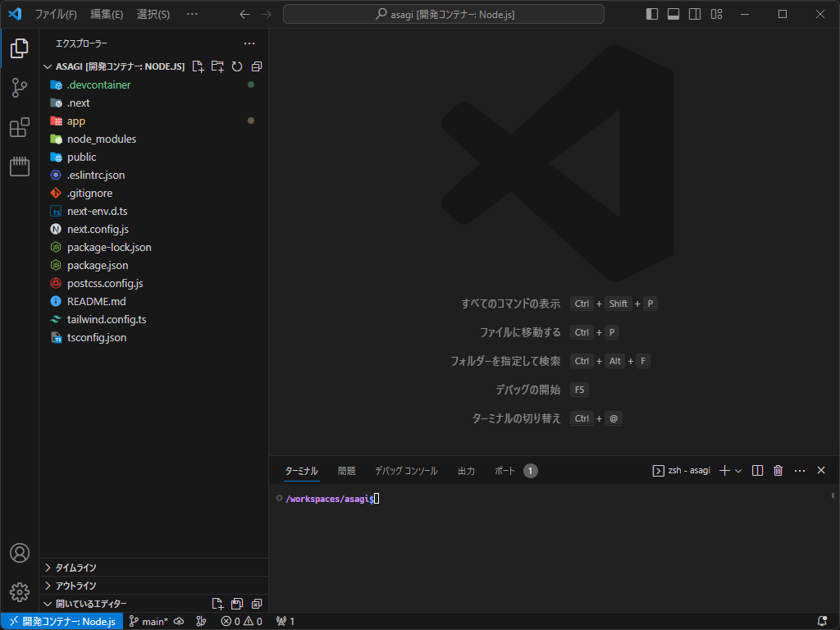Screen dimensions: 840x630
Task: Toggle the secondary side bar
Action: coord(695,14)
